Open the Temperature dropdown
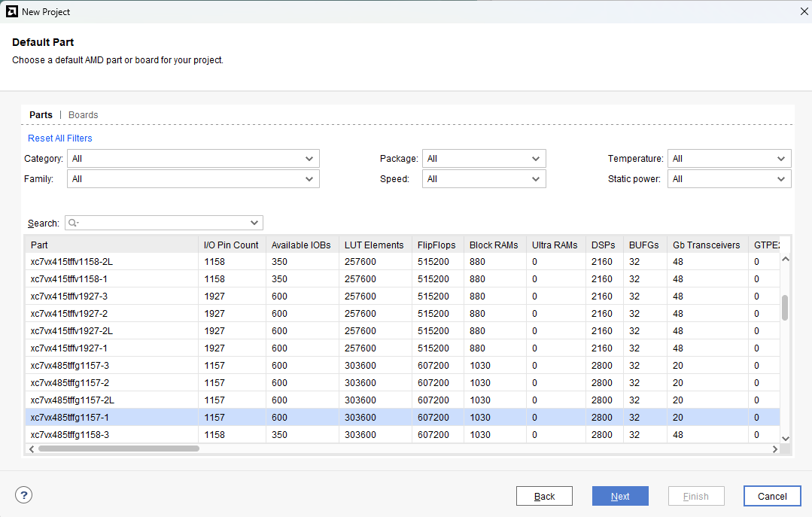The width and height of the screenshot is (812, 517). tap(728, 159)
